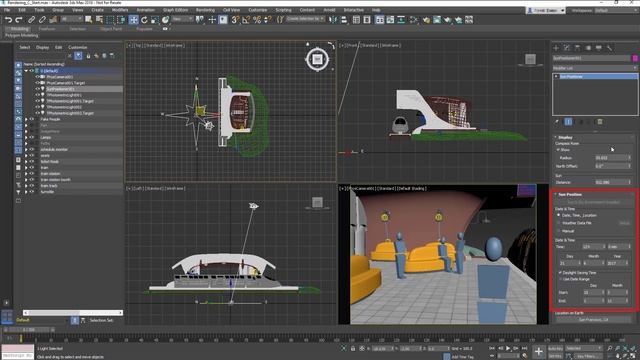This screenshot has width=640, height=360.
Task: Click the Mirror tool icon
Action: pos(333,20)
